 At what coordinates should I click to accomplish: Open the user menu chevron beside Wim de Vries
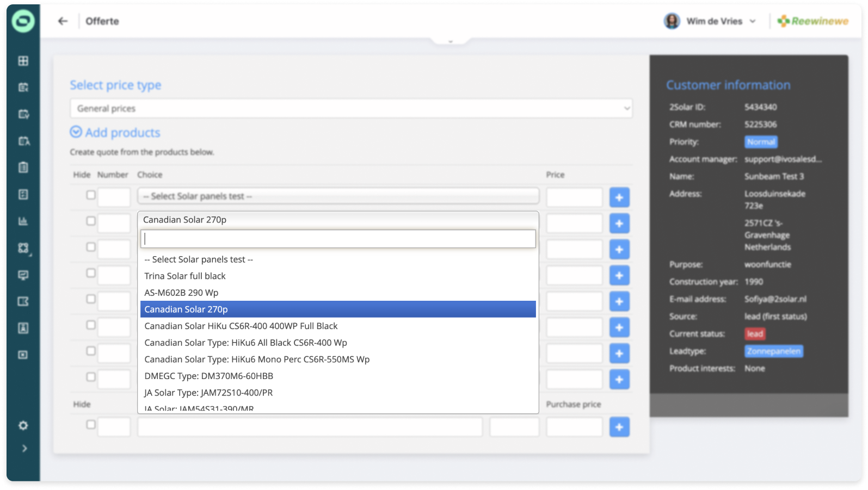pos(753,21)
